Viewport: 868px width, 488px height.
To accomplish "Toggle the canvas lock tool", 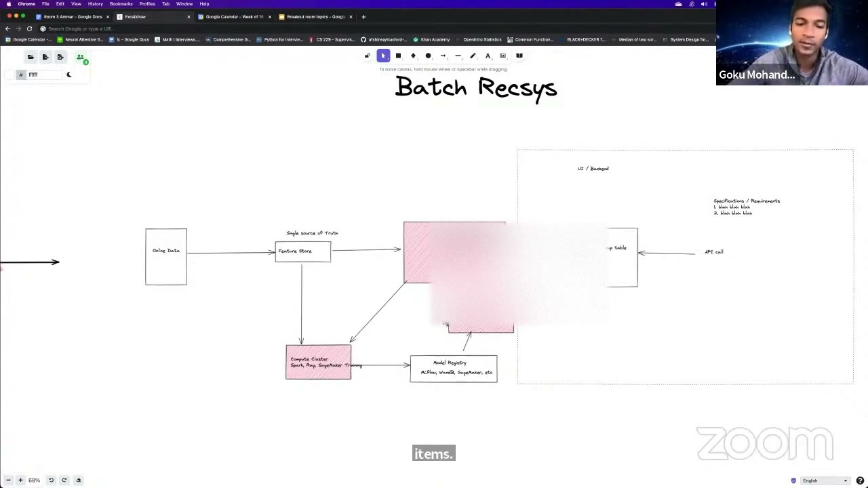I will click(x=368, y=56).
